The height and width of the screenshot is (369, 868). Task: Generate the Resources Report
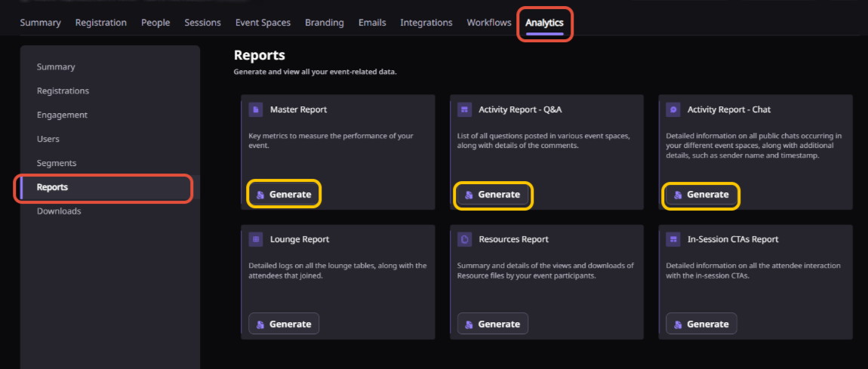493,324
